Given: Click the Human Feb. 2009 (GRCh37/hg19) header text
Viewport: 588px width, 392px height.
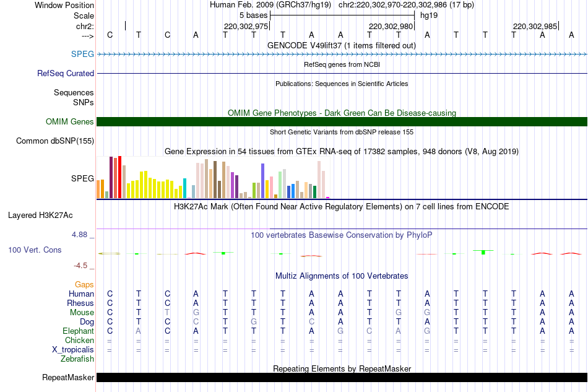Looking at the screenshot, I should pyautogui.click(x=270, y=5).
